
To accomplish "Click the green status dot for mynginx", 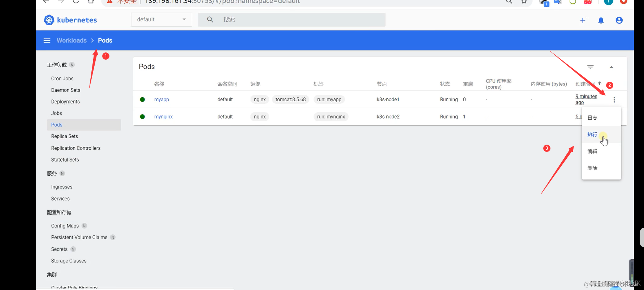I will point(142,116).
